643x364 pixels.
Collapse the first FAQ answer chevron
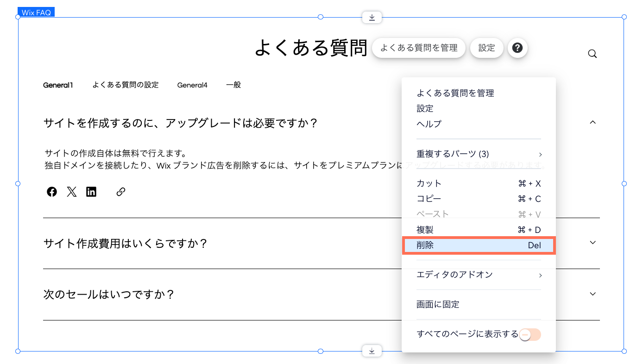(593, 122)
